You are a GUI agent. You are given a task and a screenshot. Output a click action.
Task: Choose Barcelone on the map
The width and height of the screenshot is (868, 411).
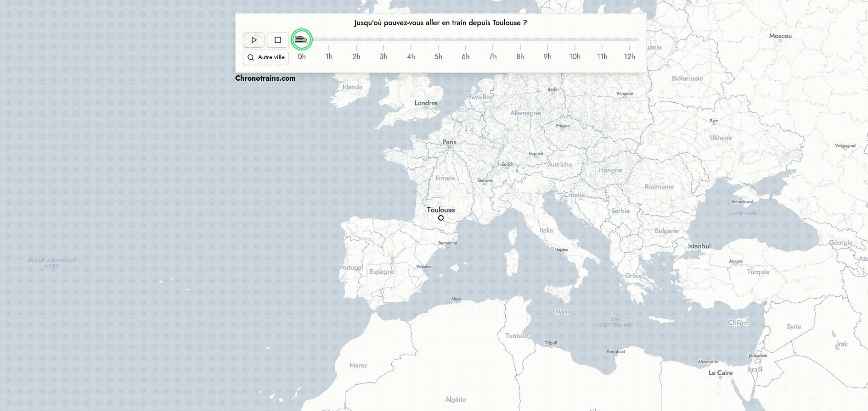tap(447, 243)
